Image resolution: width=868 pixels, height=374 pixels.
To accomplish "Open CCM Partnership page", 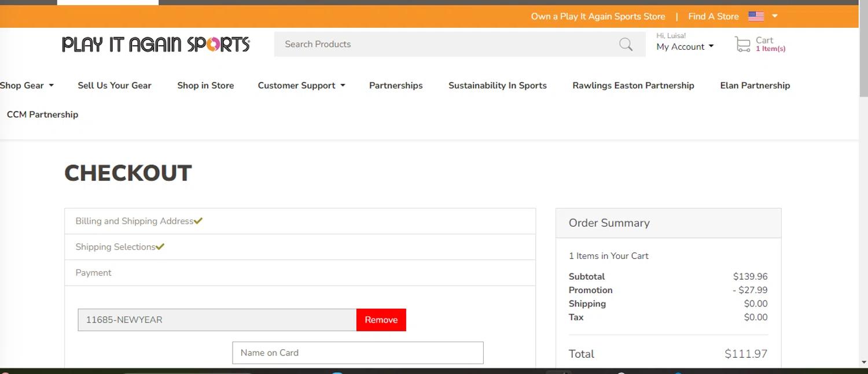I will pos(42,114).
